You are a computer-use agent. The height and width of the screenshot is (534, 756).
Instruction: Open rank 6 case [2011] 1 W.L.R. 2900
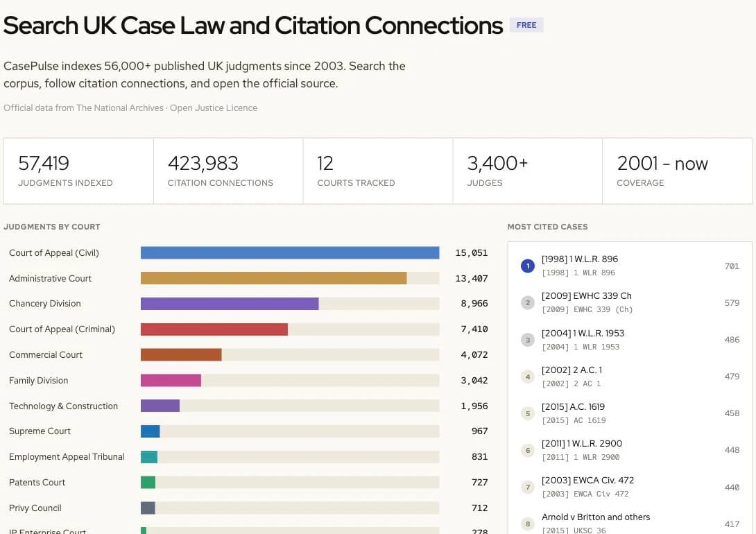pos(581,443)
